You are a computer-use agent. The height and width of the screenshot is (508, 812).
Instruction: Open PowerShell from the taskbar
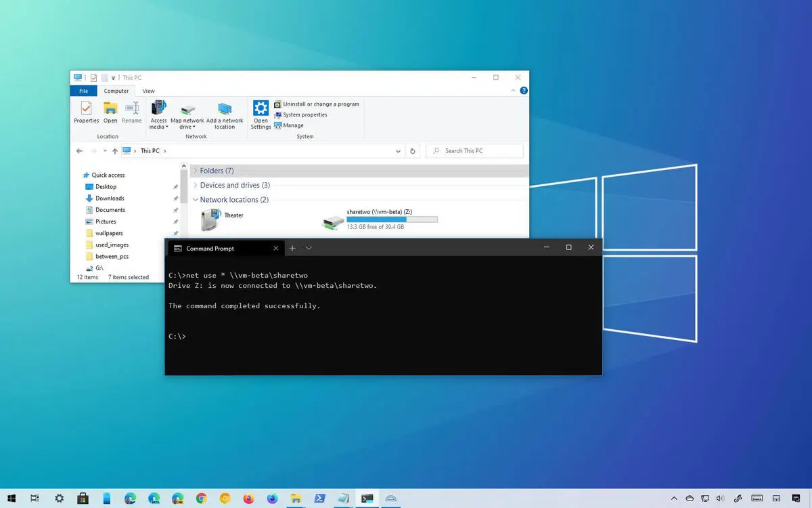click(x=319, y=499)
